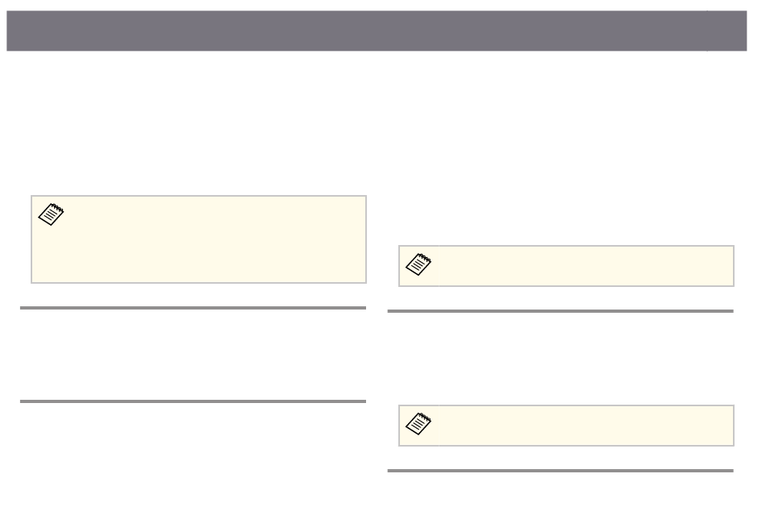Select the lowest cream note box in right column

(566, 426)
